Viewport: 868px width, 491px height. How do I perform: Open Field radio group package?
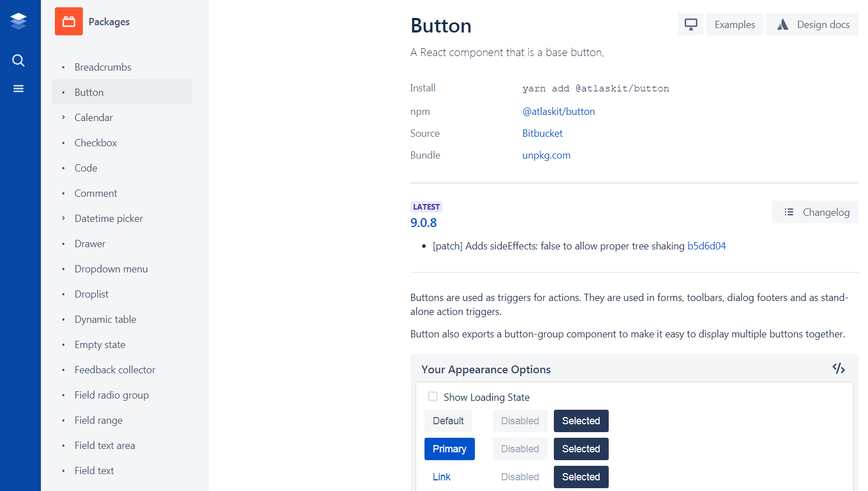[x=122, y=395]
